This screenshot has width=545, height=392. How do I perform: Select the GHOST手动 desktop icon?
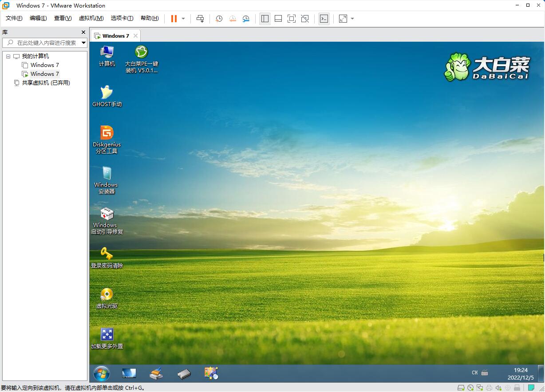pyautogui.click(x=107, y=96)
